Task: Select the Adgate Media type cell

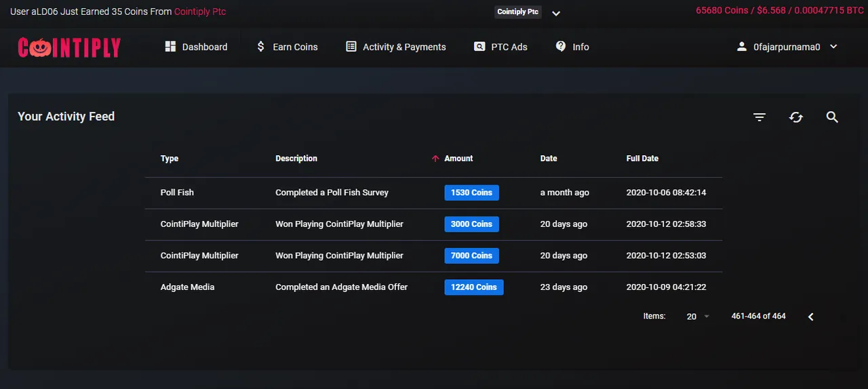Action: pos(187,287)
